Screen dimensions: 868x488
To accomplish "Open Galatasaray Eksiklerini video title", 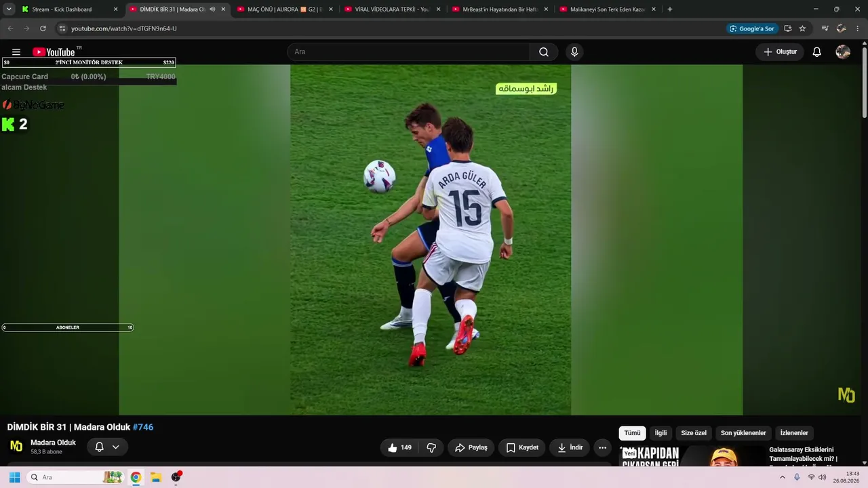I will coord(803,454).
